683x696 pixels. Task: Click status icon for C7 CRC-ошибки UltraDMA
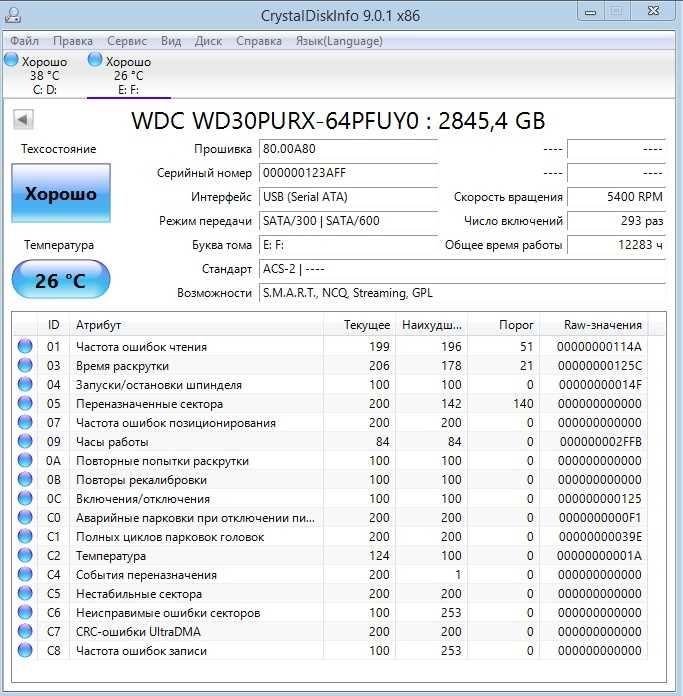click(25, 631)
